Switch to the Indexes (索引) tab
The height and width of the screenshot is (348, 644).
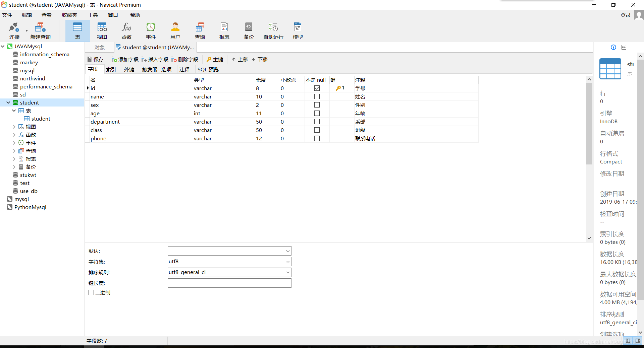click(111, 69)
